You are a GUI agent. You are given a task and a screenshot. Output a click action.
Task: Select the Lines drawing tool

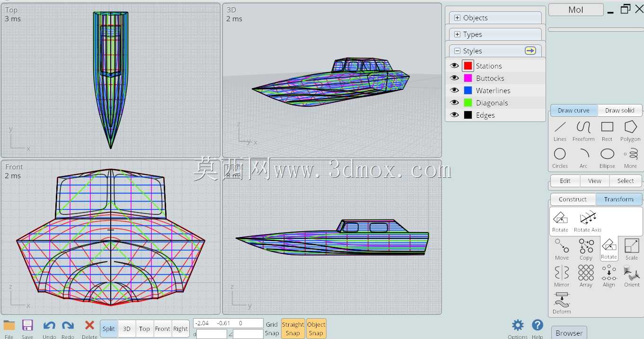tap(560, 131)
